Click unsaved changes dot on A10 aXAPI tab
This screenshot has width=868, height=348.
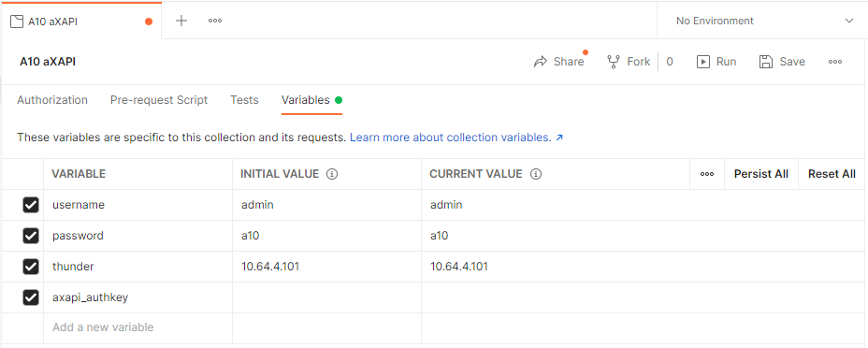pos(149,22)
